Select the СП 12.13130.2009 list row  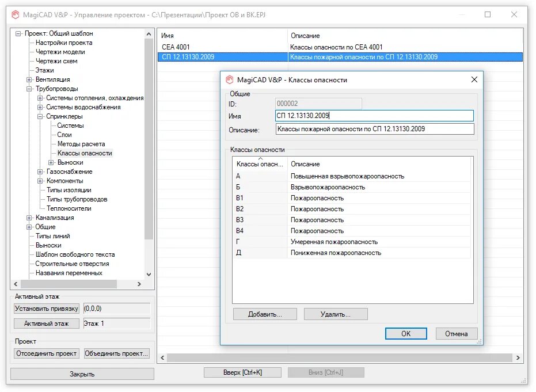[x=340, y=57]
